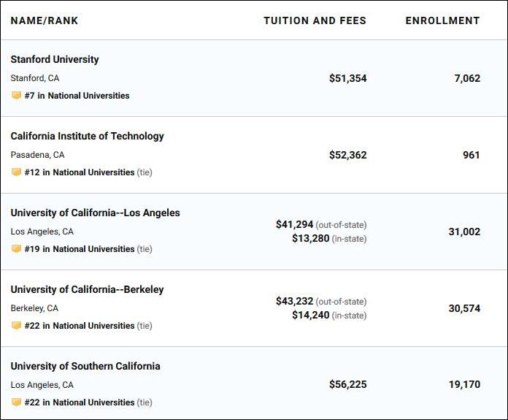The height and width of the screenshot is (420, 508).
Task: Open the California Institute of Technology link
Action: coord(87,136)
